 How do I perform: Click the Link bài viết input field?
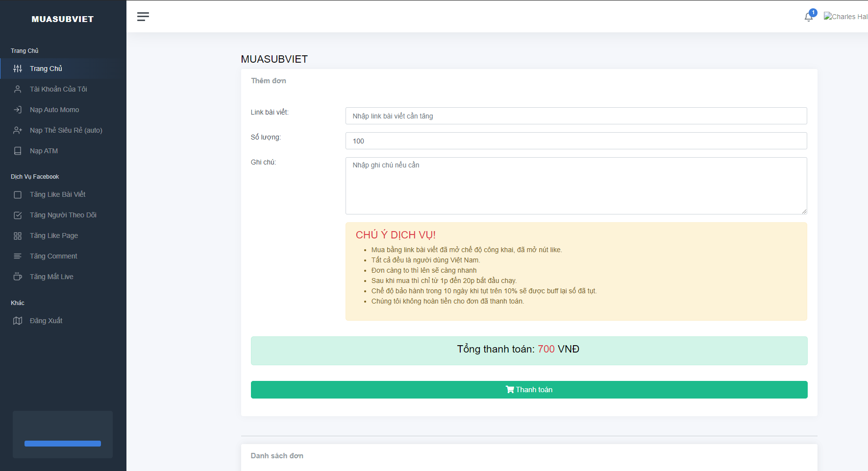tap(576, 116)
